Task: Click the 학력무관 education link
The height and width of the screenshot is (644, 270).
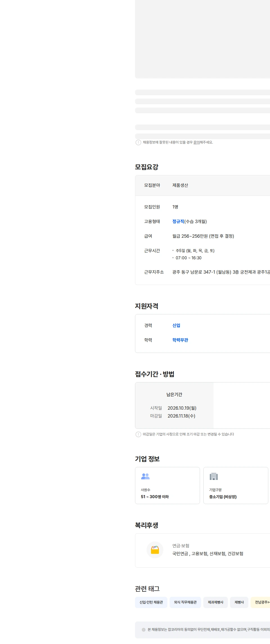Action: coord(180,340)
